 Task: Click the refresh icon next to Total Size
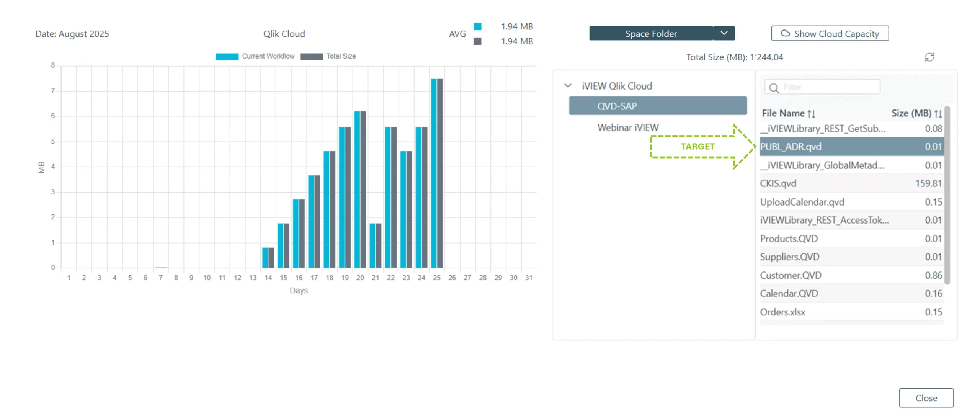point(929,57)
